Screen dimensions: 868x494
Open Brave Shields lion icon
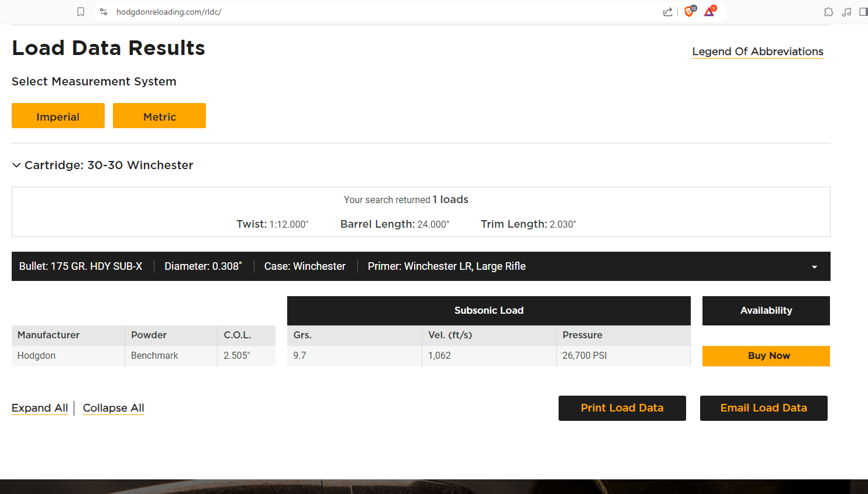(x=690, y=11)
